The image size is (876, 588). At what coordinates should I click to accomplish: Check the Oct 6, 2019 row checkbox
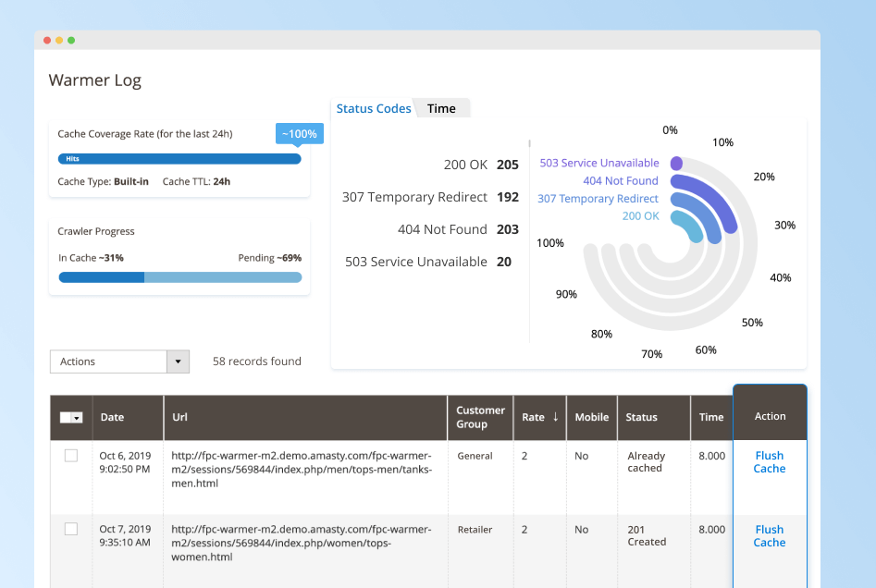[x=71, y=456]
